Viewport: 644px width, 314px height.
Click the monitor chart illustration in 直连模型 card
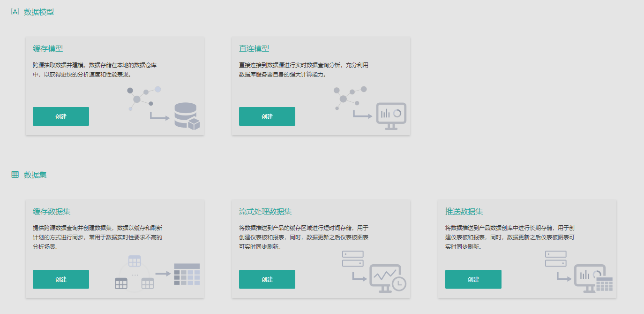[370, 107]
